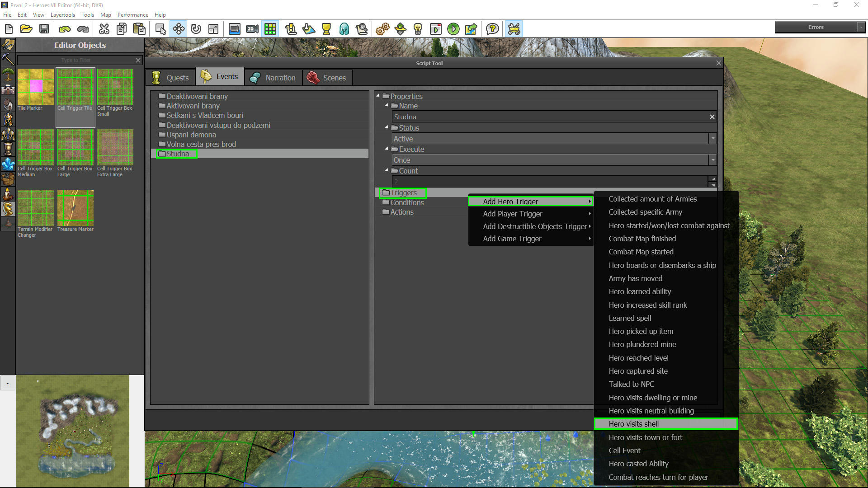Viewport: 868px width, 488px height.
Task: Switch to the Scenes tab
Action: pos(327,78)
